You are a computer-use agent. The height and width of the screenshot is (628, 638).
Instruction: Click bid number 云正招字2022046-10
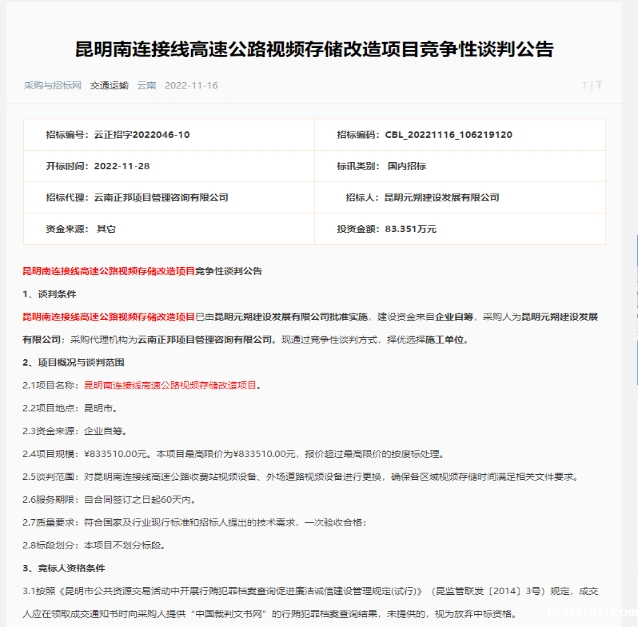pos(141,134)
